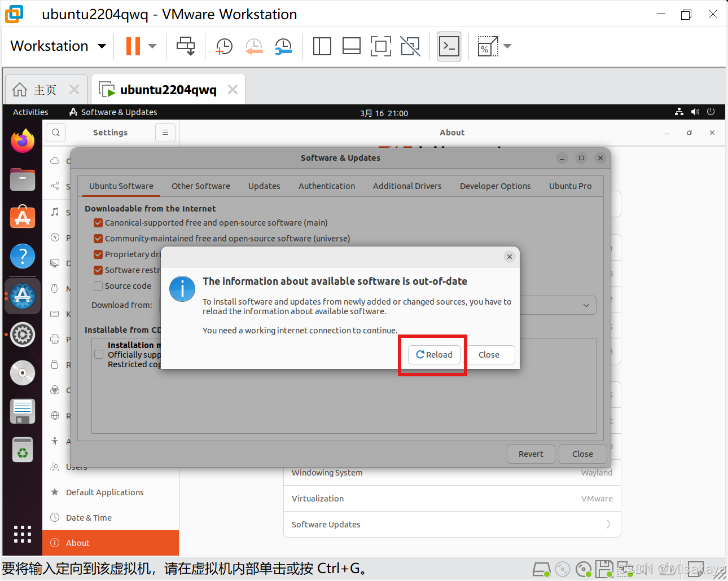The image size is (728, 581).
Task: Open Ubuntu Software store from the dock
Action: 23,218
